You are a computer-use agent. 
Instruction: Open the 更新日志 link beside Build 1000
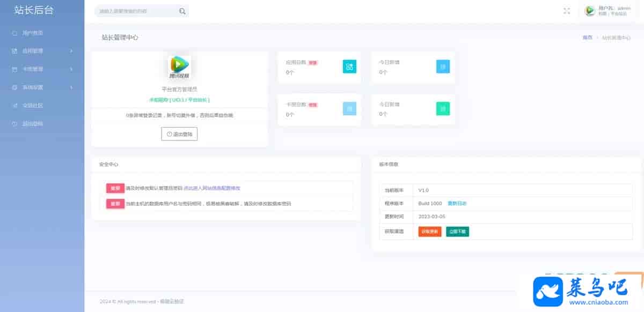point(457,204)
